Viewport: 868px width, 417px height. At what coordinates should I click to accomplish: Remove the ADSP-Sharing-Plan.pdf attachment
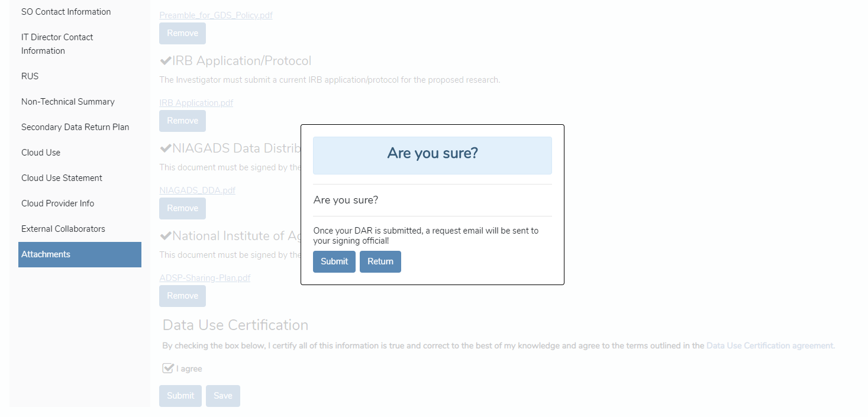182,296
